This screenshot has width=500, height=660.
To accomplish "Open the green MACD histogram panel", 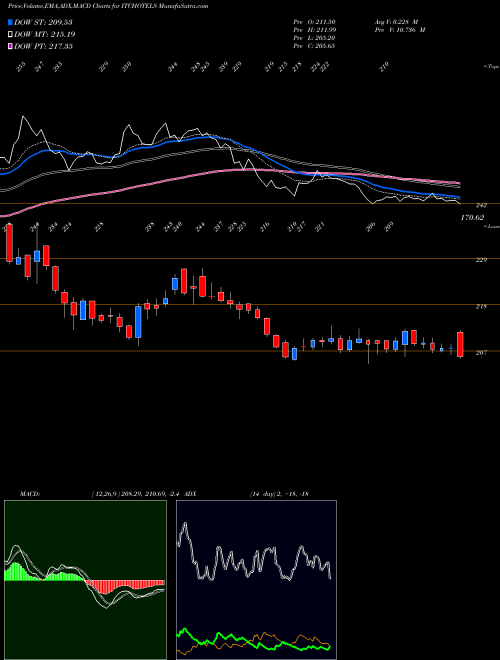I will (85, 580).
